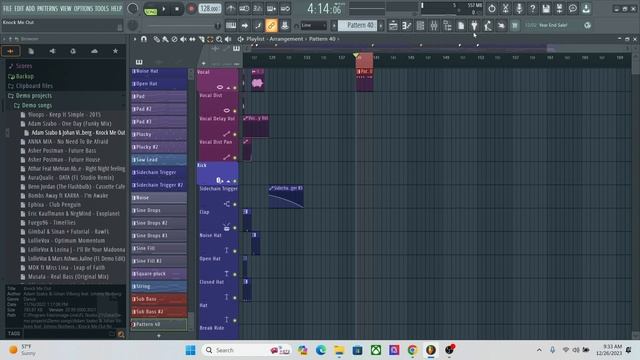Screen dimensions: 640x360
Task: Open the Piano roll icon
Action: click(407, 26)
